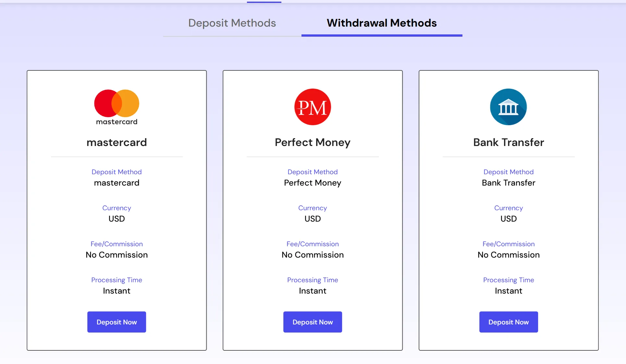Click Processing Time label in Bank Transfer card
This screenshot has width=626, height=364.
coord(509,280)
